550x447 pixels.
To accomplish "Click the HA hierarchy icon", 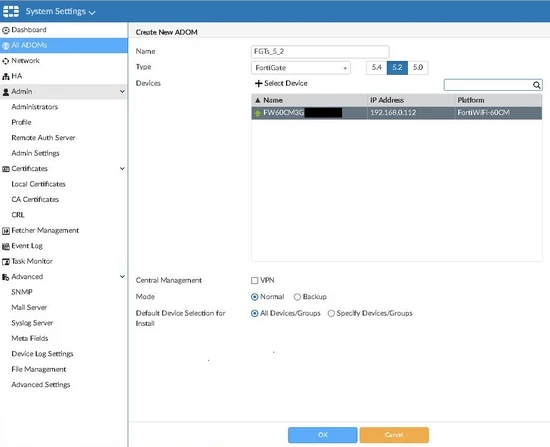I will 6,76.
